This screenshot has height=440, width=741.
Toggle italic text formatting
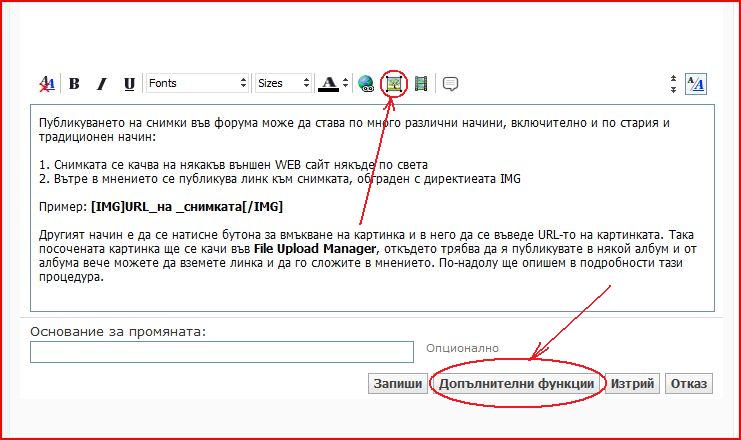pyautogui.click(x=101, y=84)
